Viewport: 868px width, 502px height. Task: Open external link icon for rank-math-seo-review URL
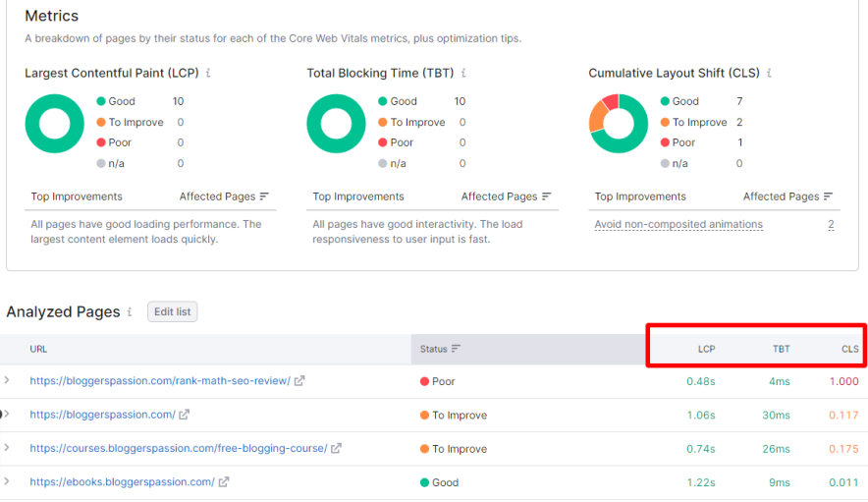299,381
